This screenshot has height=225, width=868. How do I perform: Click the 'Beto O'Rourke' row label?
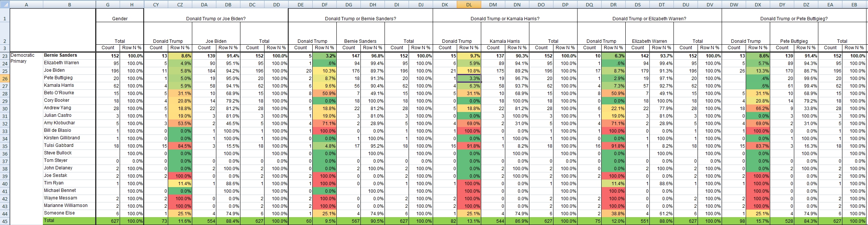point(69,93)
